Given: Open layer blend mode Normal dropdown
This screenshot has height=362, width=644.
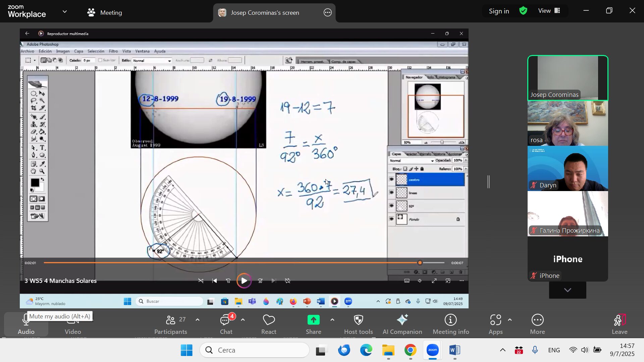Looking at the screenshot, I should pyautogui.click(x=412, y=161).
